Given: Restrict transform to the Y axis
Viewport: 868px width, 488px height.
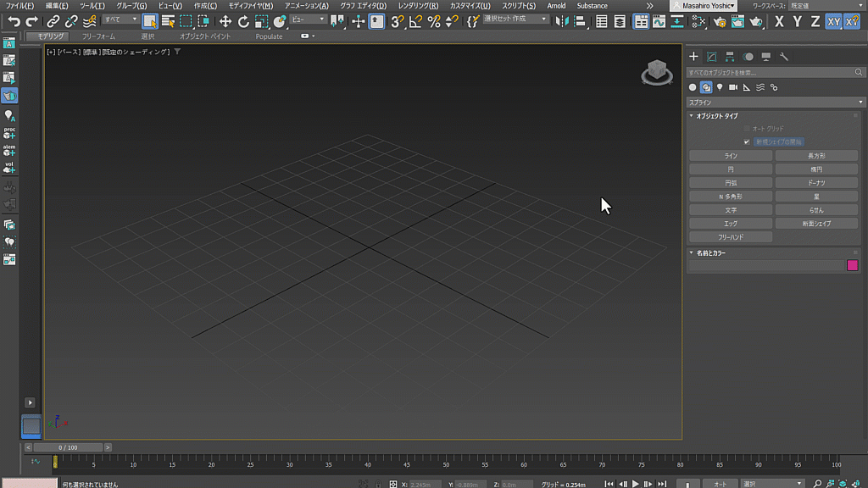Looking at the screenshot, I should click(x=797, y=21).
